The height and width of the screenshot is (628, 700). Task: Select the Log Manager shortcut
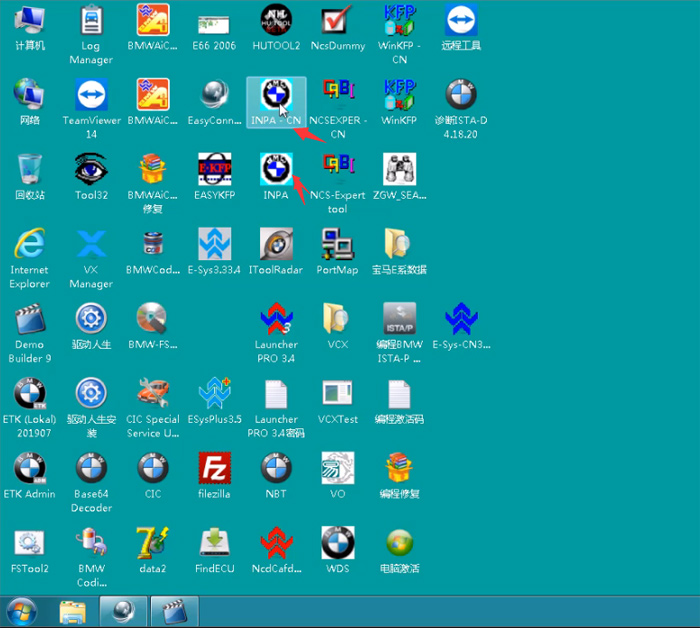point(91,35)
